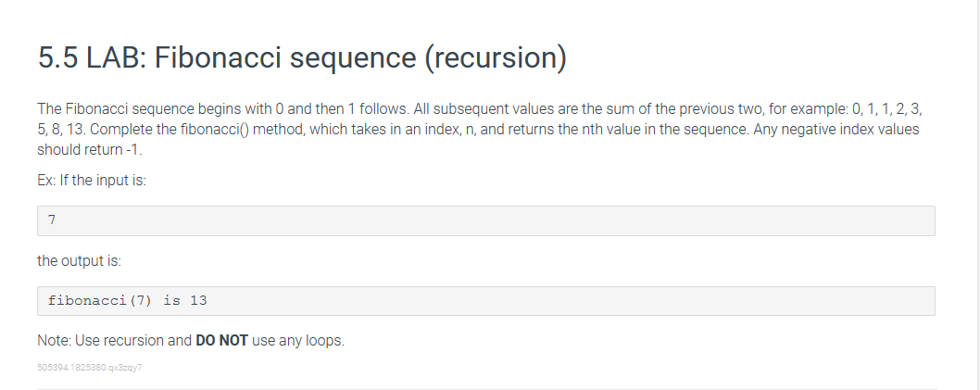Click the input example box containing 7
Screen dimensions: 980x390
click(x=485, y=220)
